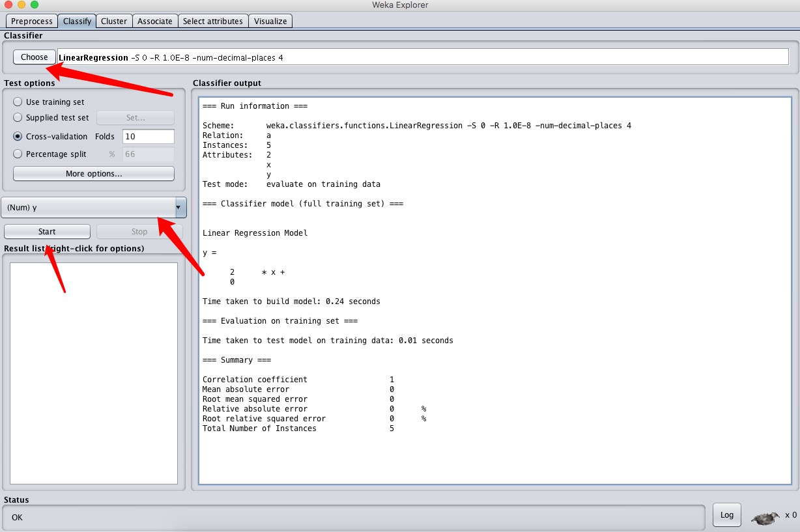Open More options... dialog
This screenshot has width=800, height=532.
click(x=94, y=174)
